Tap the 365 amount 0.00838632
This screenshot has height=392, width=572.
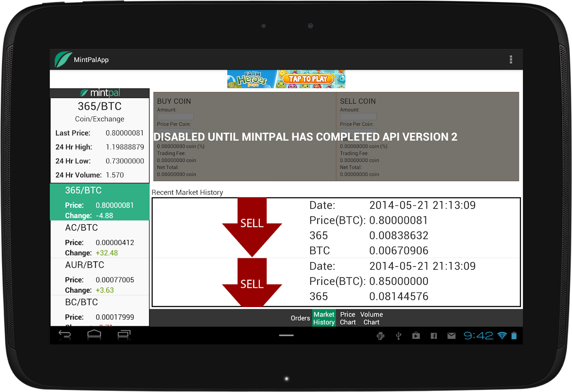coord(398,235)
